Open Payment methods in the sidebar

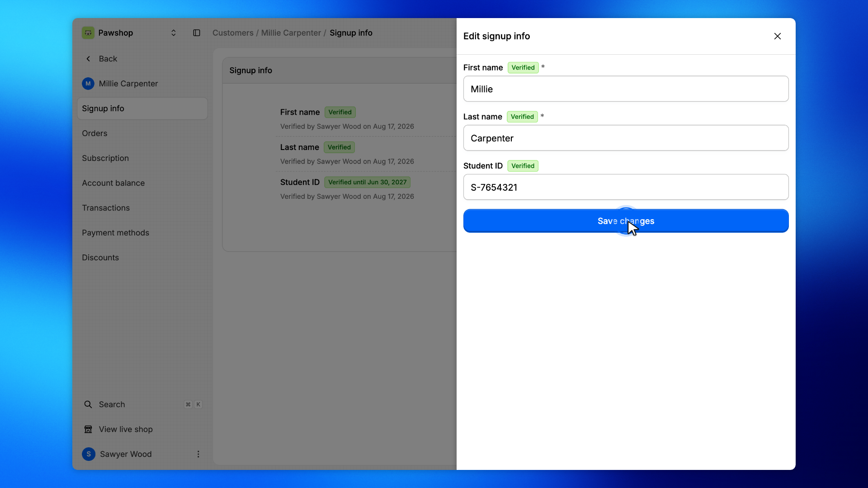coord(142,233)
